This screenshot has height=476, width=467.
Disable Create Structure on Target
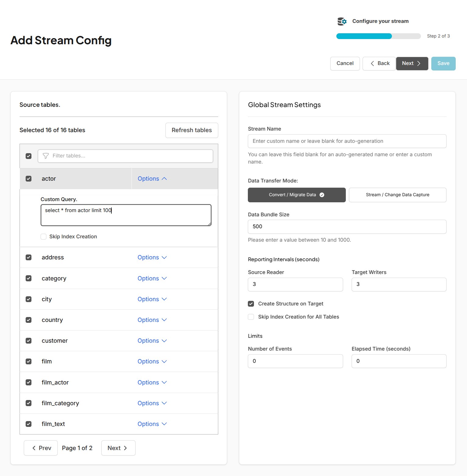[251, 304]
